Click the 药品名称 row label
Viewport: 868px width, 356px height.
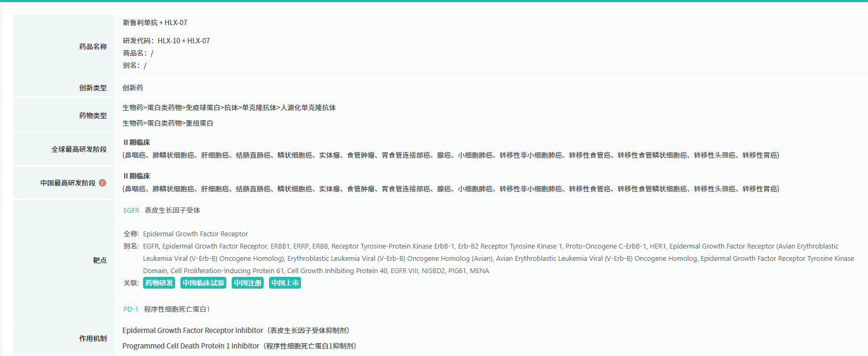pos(93,47)
